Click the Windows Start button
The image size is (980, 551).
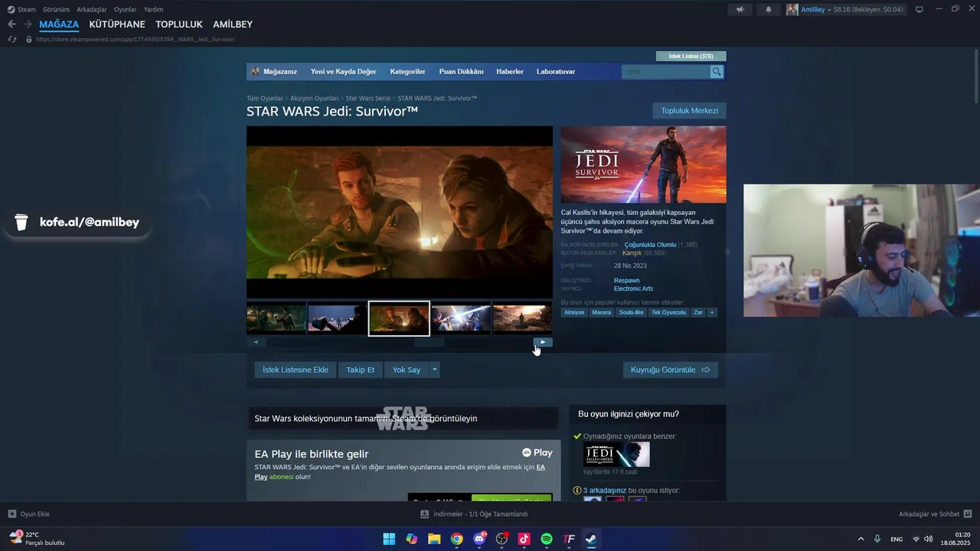[x=389, y=539]
